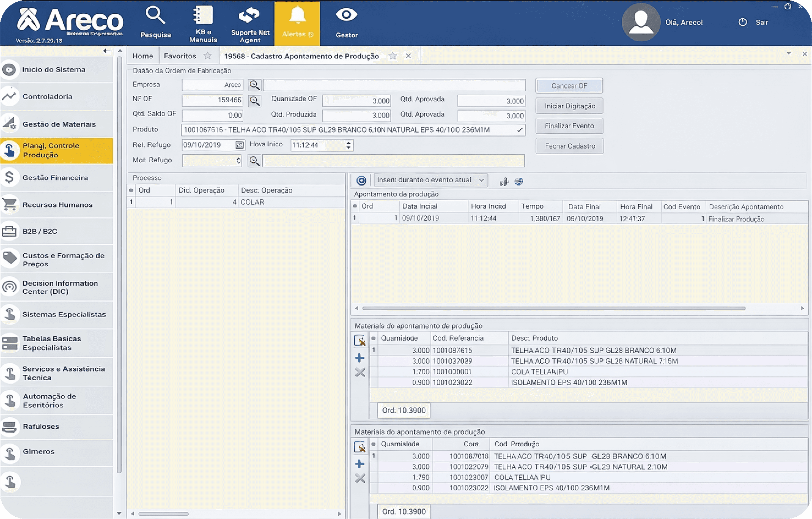Click calendar icon in Rel. Refugo date
This screenshot has width=812, height=519.
[x=239, y=145]
